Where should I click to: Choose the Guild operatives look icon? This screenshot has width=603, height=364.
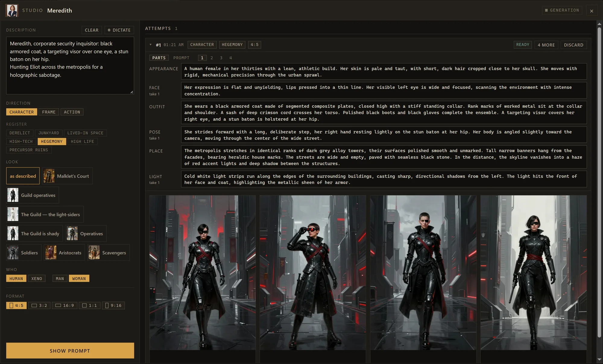tap(13, 195)
